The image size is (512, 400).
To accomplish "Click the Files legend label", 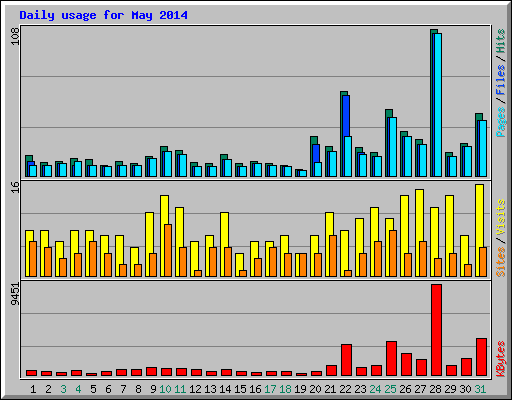I will 501,80.
